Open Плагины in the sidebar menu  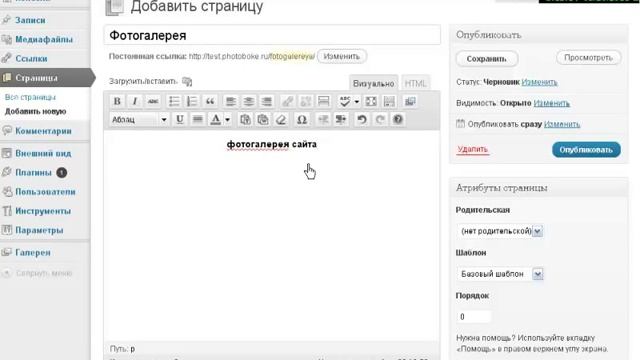tap(33, 173)
